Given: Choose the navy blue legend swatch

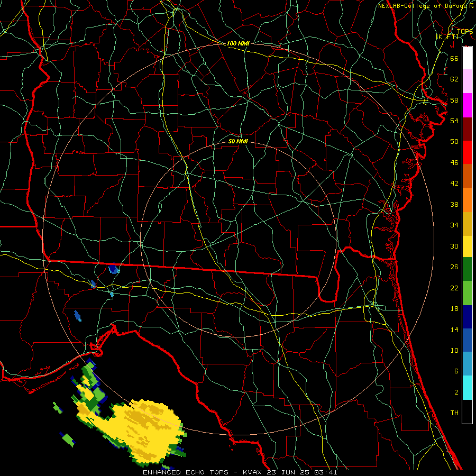Looking at the screenshot, I should coord(467,317).
